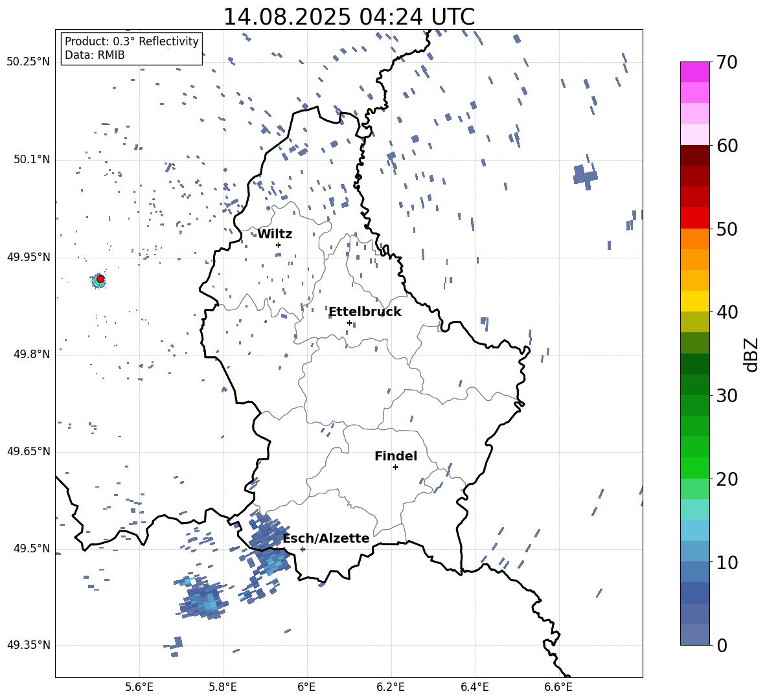Click the cross marker below Wiltz
The image size is (767, 700).
(x=278, y=245)
